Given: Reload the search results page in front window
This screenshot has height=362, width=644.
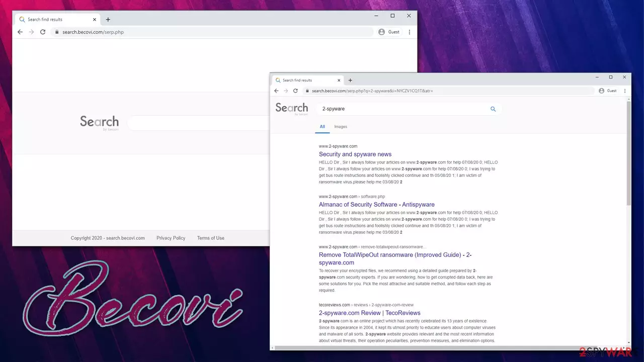Looking at the screenshot, I should [295, 91].
